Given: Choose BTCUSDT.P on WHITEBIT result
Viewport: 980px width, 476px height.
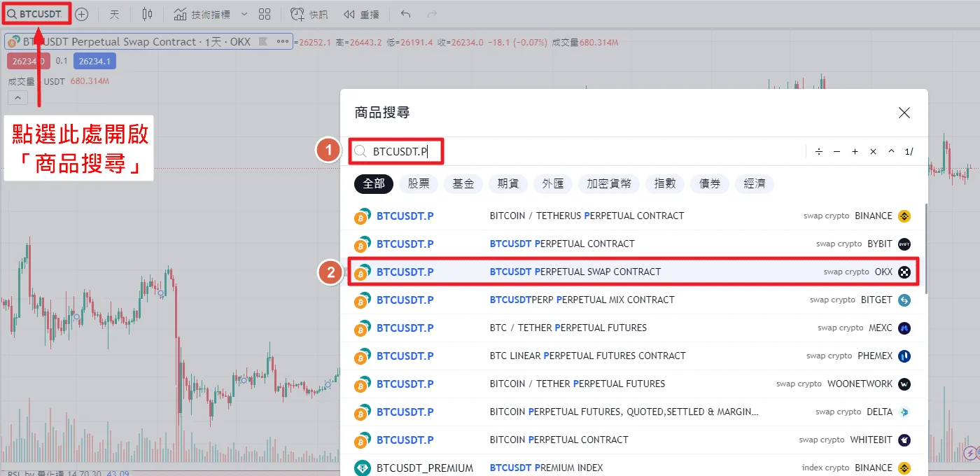Looking at the screenshot, I should tap(632, 440).
